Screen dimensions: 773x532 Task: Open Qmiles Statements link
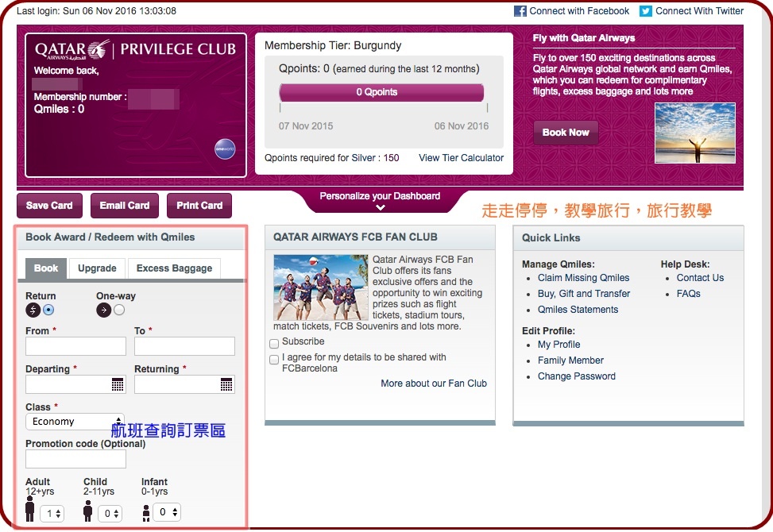(x=578, y=310)
